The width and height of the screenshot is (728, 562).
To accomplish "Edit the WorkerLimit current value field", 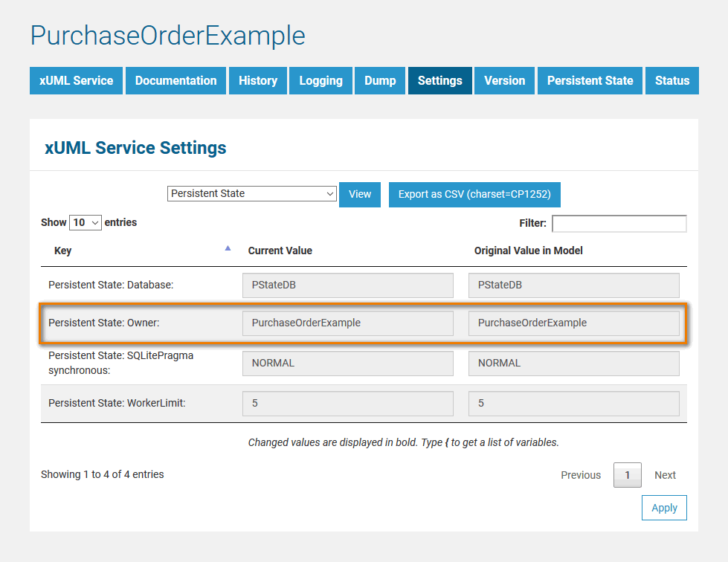I will coord(347,403).
